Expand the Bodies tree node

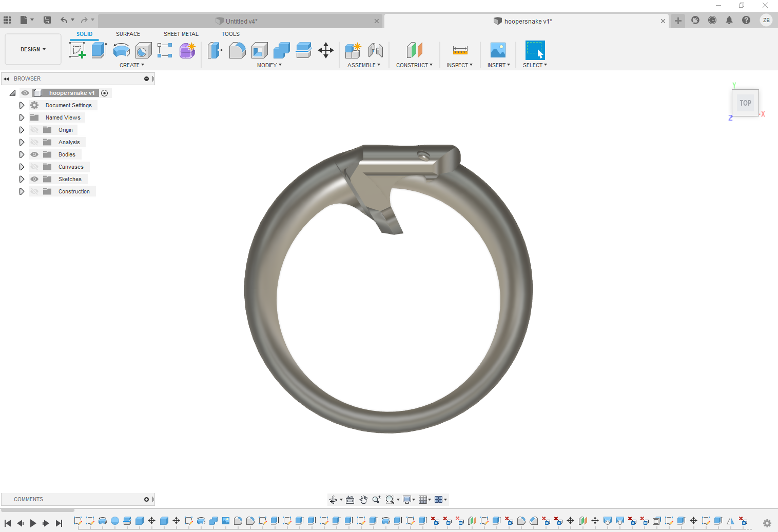pyautogui.click(x=22, y=154)
